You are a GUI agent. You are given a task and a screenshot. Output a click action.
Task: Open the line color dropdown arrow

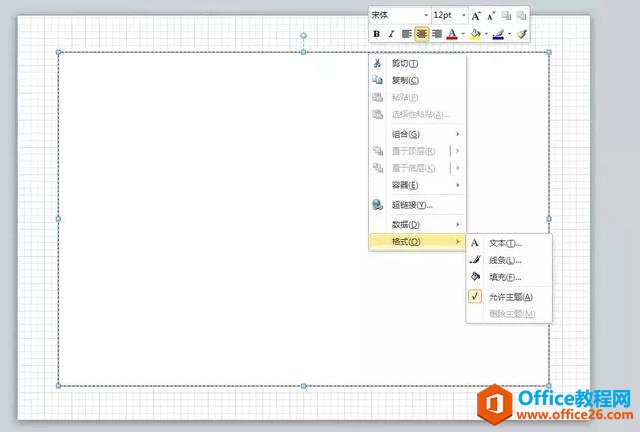[509, 34]
